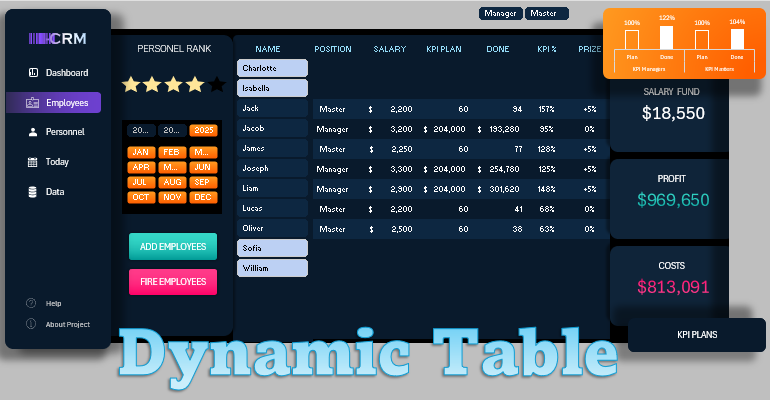Pick the JAN month button

141,152
